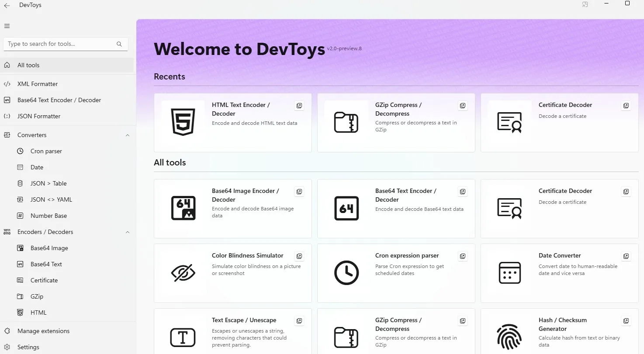
Task: Open Number Base in sidebar
Action: pyautogui.click(x=67, y=216)
